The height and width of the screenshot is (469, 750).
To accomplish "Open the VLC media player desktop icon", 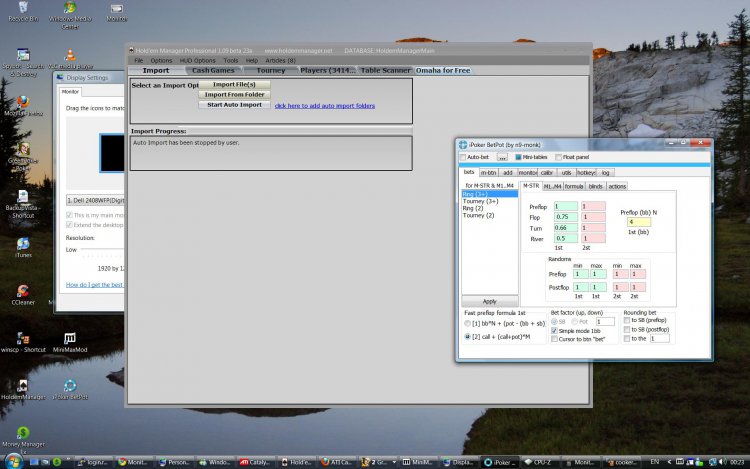I will (70, 60).
